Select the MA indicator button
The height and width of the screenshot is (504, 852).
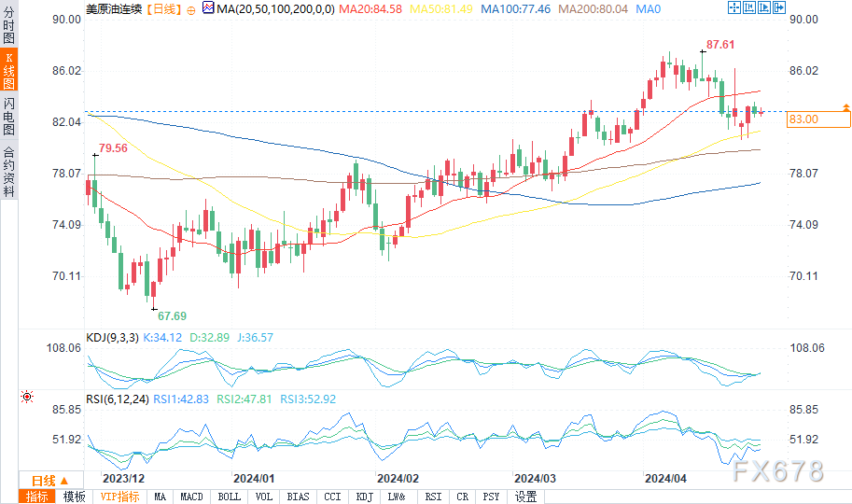click(160, 497)
